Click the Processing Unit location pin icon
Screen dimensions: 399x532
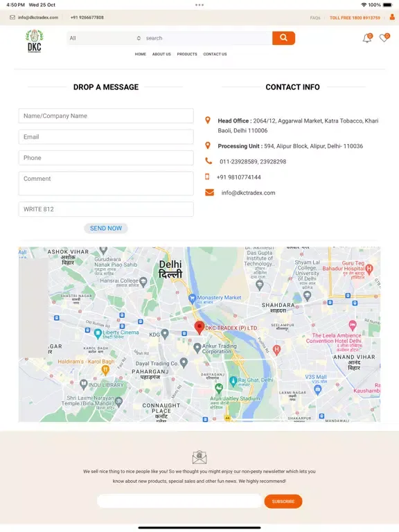coord(208,145)
